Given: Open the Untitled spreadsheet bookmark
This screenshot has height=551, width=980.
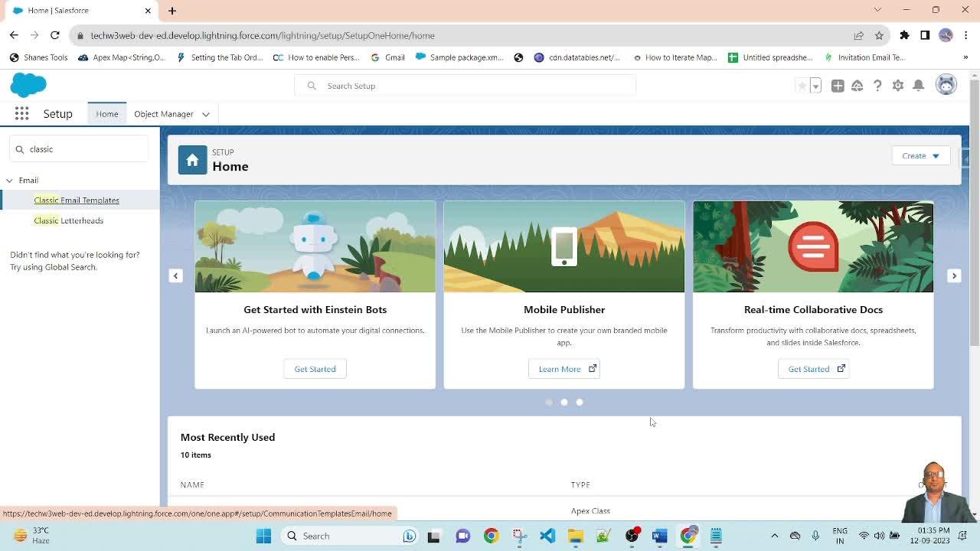Looking at the screenshot, I should coord(770,57).
